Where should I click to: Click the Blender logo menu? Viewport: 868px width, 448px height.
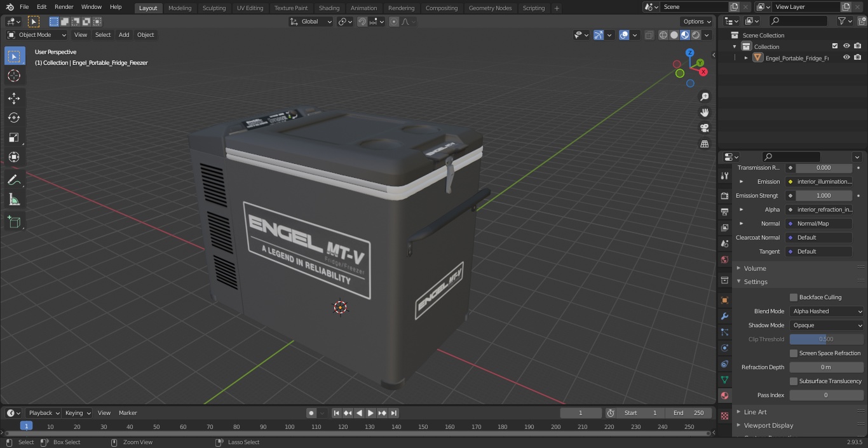click(x=10, y=7)
